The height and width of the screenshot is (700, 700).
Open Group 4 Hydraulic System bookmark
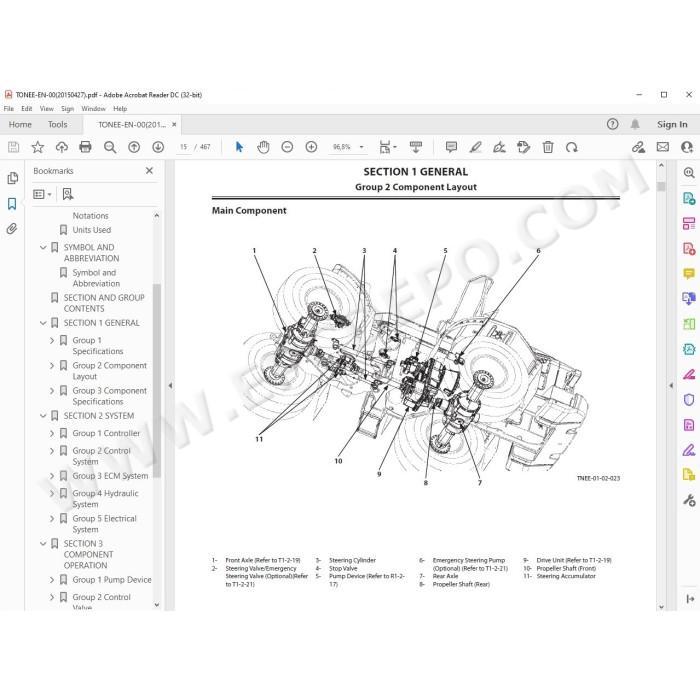(105, 499)
